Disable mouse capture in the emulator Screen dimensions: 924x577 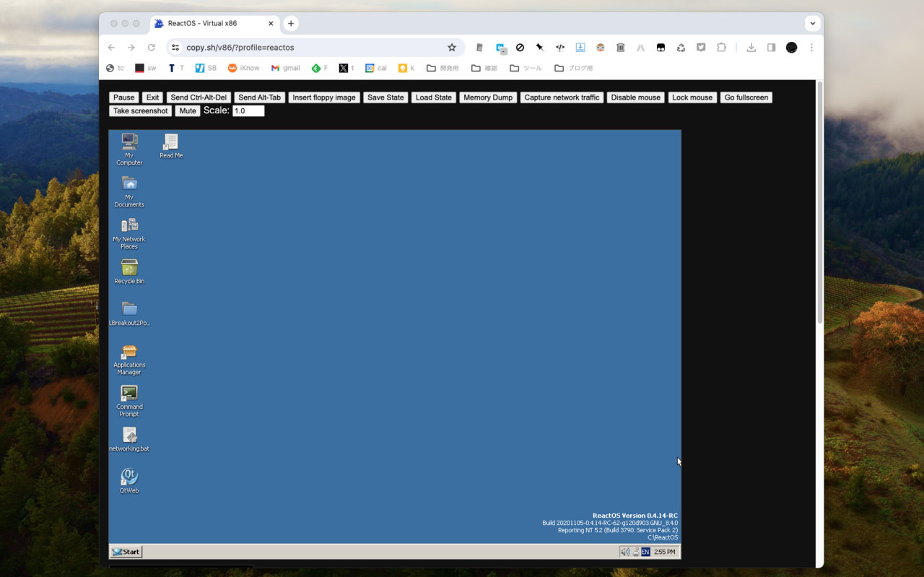tap(635, 97)
